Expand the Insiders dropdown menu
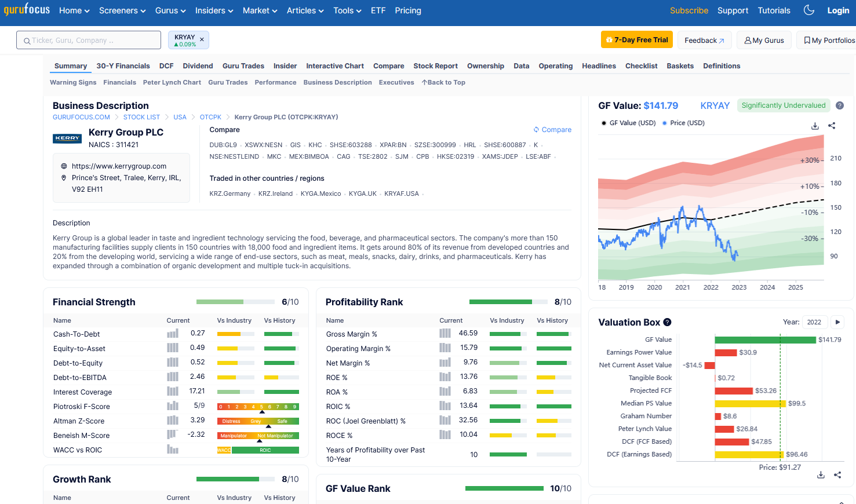 point(214,10)
